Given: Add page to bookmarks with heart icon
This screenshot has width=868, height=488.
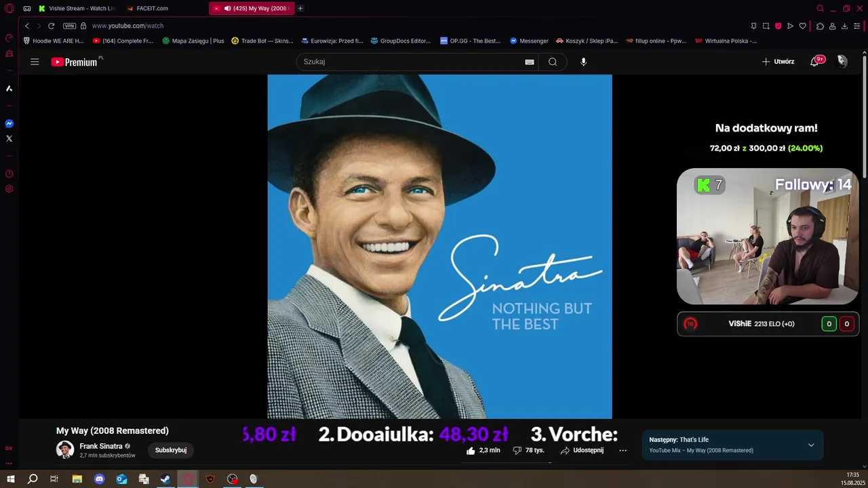Looking at the screenshot, I should [802, 26].
